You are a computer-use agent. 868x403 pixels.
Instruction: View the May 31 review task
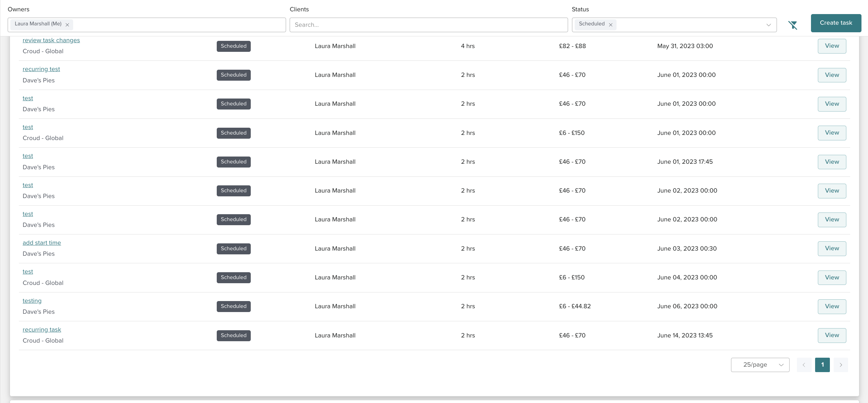pyautogui.click(x=832, y=46)
